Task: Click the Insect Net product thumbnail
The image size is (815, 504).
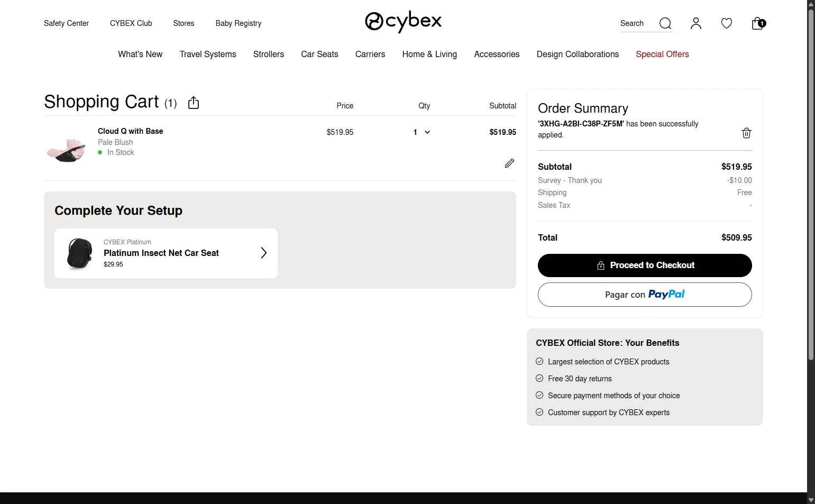Action: pos(80,253)
